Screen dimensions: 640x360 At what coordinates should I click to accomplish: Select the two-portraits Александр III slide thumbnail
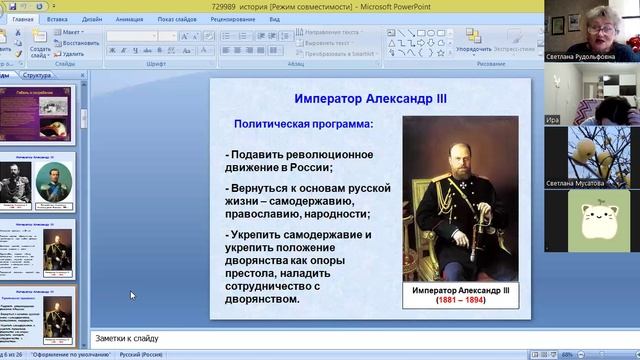pyautogui.click(x=38, y=182)
